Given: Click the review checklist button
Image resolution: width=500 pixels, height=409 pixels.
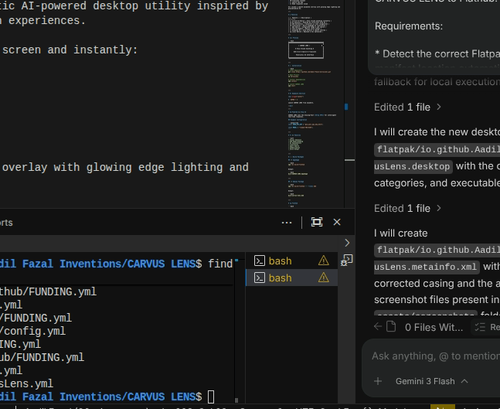Looking at the screenshot, I should [x=487, y=327].
